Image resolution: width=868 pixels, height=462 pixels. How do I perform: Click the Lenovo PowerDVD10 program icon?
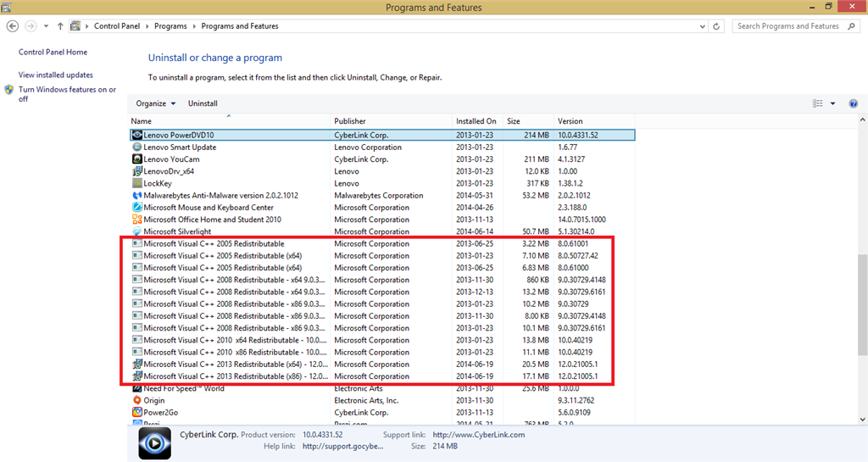point(136,135)
